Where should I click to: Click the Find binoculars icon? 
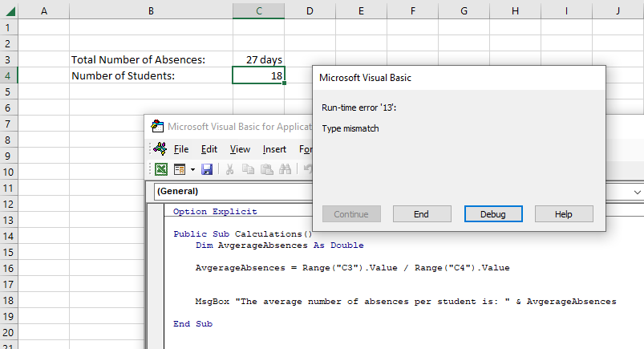pos(285,169)
